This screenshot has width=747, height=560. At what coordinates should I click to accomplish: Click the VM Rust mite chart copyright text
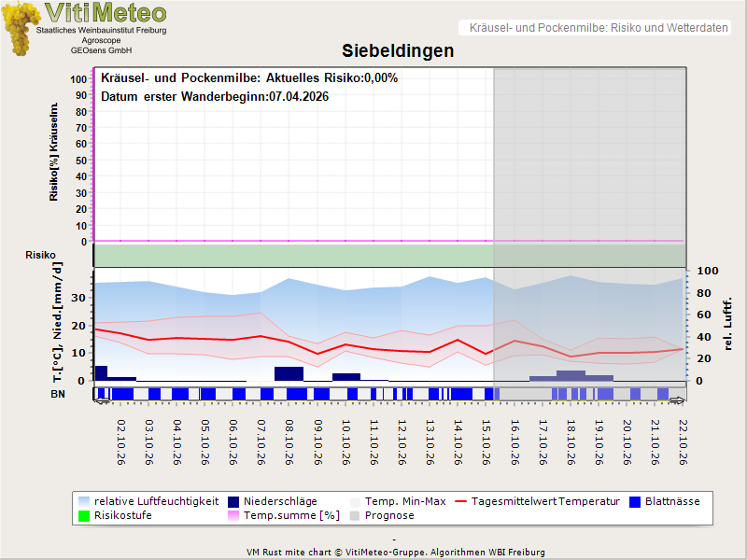[x=395, y=553]
